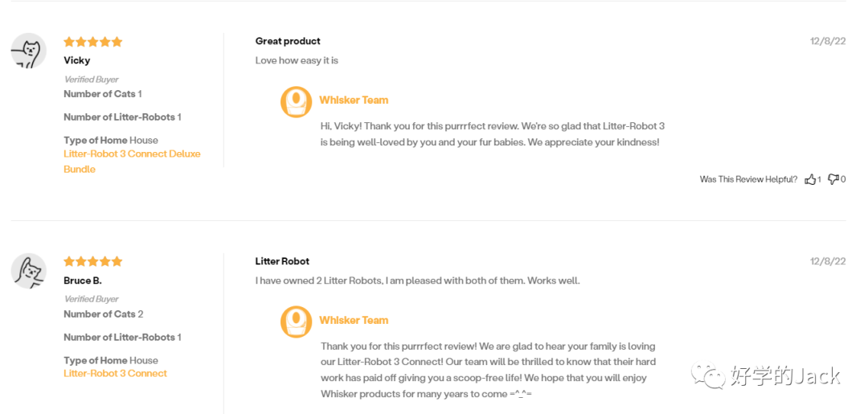Click Whisker Team name replying to Vicky

[354, 100]
